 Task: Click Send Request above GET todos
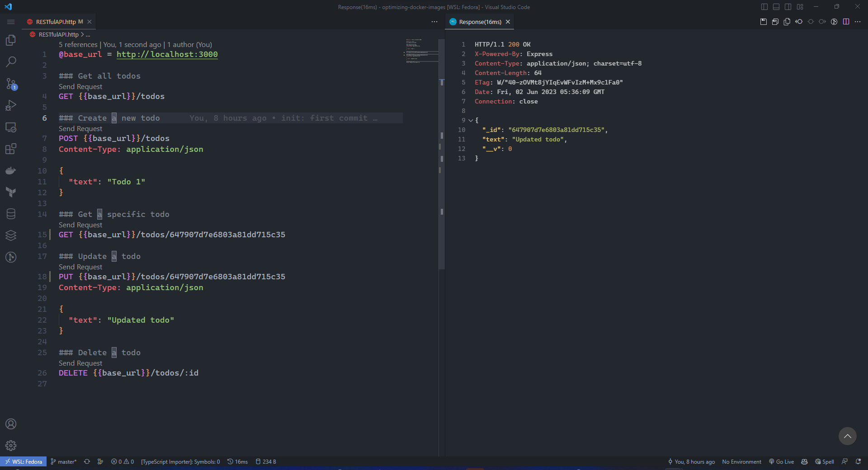click(x=80, y=87)
